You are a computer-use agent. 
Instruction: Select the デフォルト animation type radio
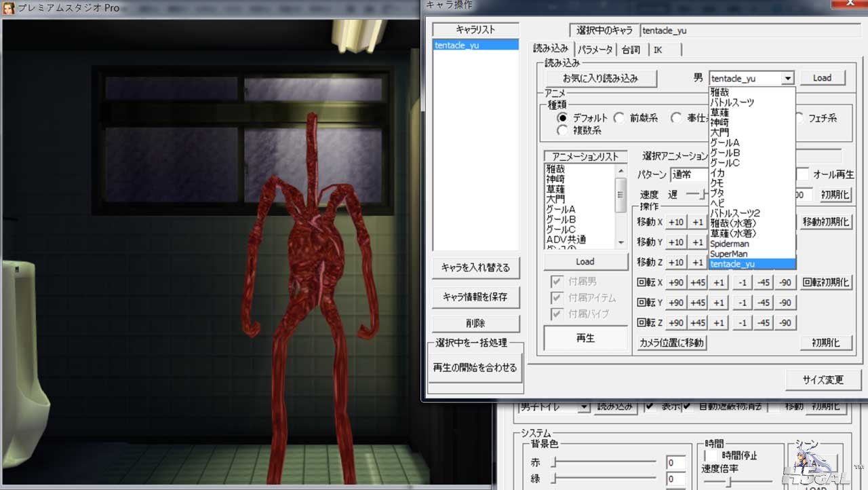pyautogui.click(x=562, y=117)
